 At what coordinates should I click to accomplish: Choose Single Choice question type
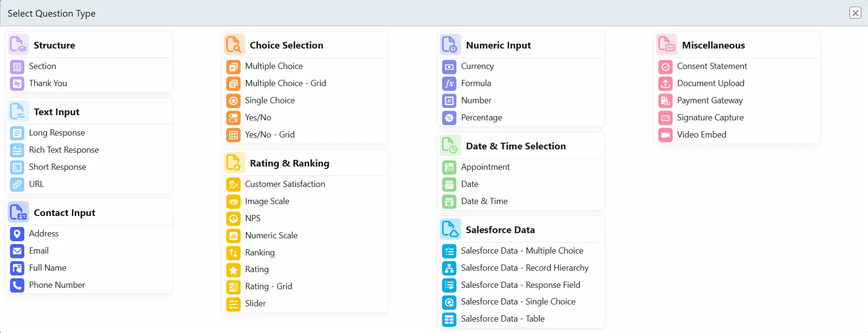(270, 100)
